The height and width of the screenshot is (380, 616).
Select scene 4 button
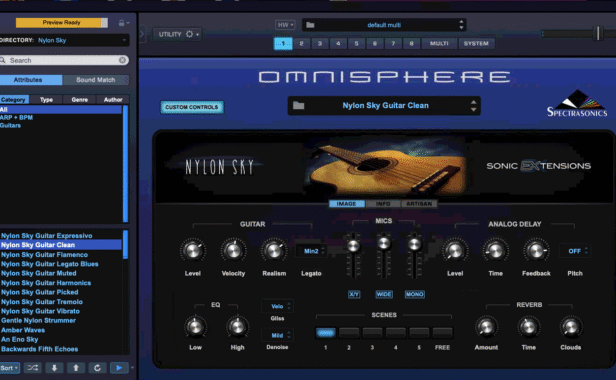(x=396, y=333)
